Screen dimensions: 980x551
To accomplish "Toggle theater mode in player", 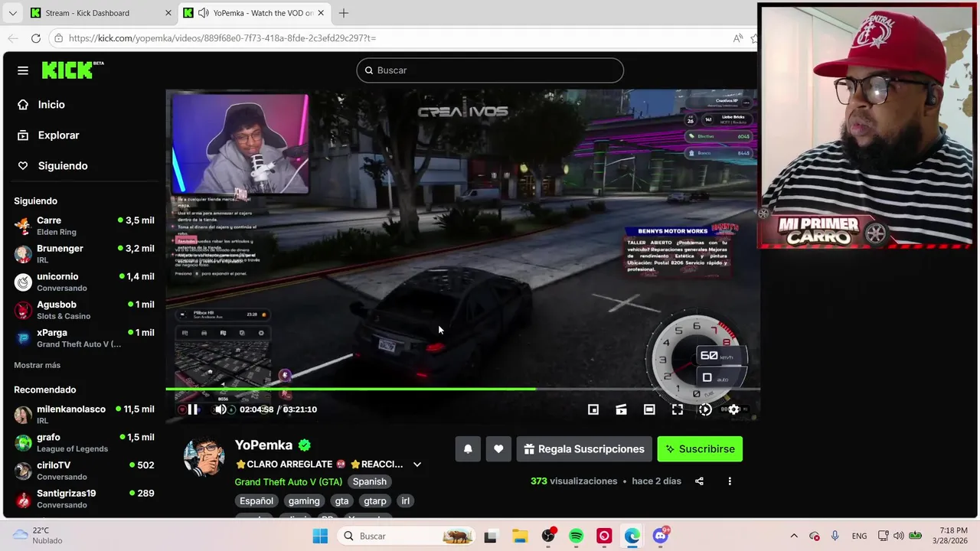I will point(649,409).
